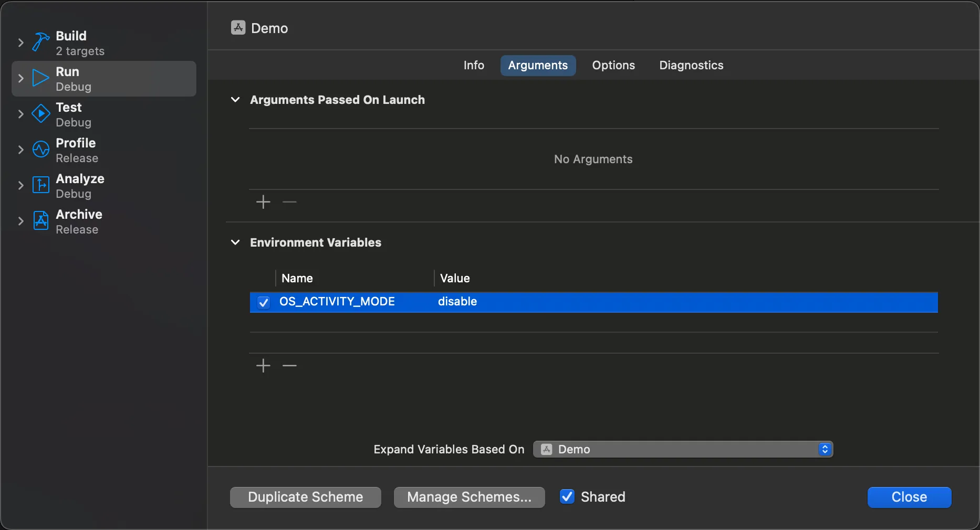Click the Demo scheme title
This screenshot has width=980, height=530.
click(x=269, y=28)
